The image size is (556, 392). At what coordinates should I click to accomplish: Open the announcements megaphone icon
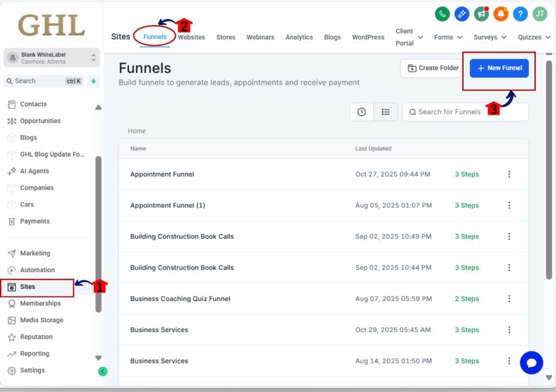(481, 14)
